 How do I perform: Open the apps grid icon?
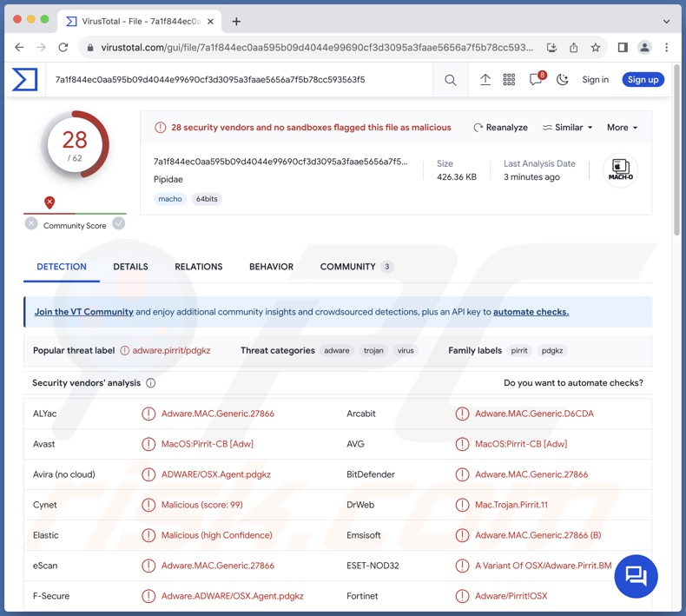(510, 80)
